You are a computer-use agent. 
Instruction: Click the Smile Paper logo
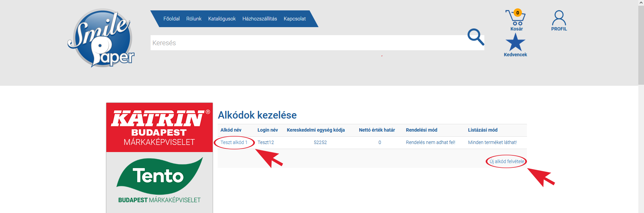(101, 38)
